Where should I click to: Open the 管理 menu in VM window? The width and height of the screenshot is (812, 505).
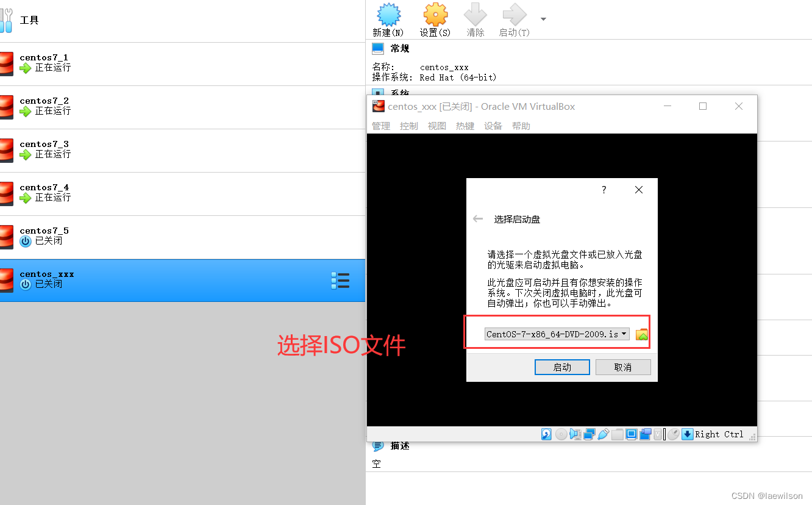coord(381,126)
